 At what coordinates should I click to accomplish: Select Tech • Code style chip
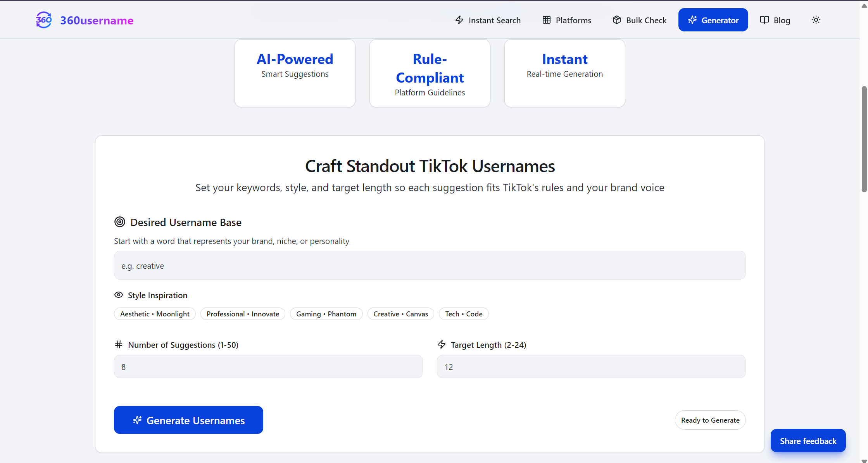463,314
